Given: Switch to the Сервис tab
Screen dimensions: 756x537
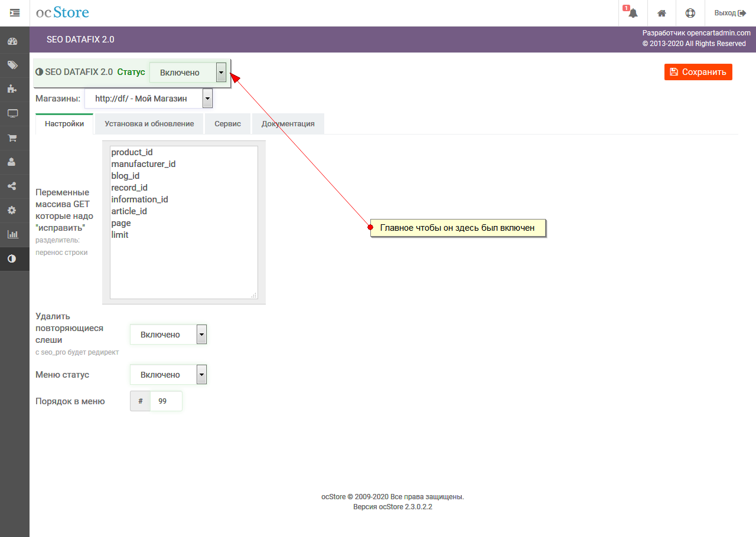Looking at the screenshot, I should point(227,124).
